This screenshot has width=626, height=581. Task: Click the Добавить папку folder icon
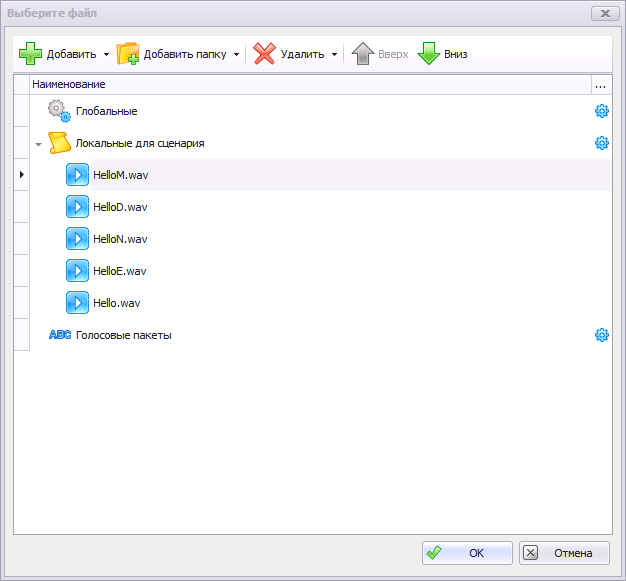128,54
